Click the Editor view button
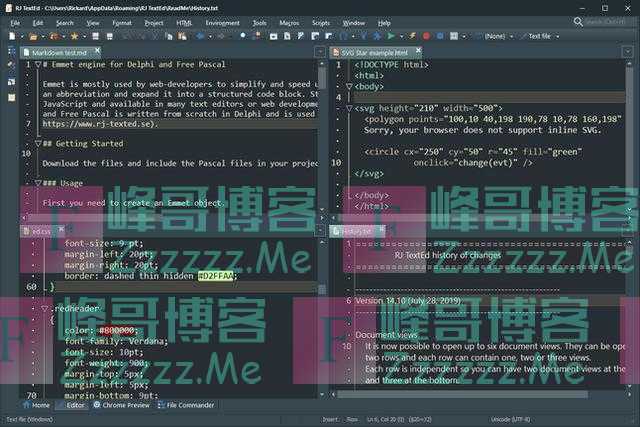Screen dimensions: 640x427 pos(75,405)
